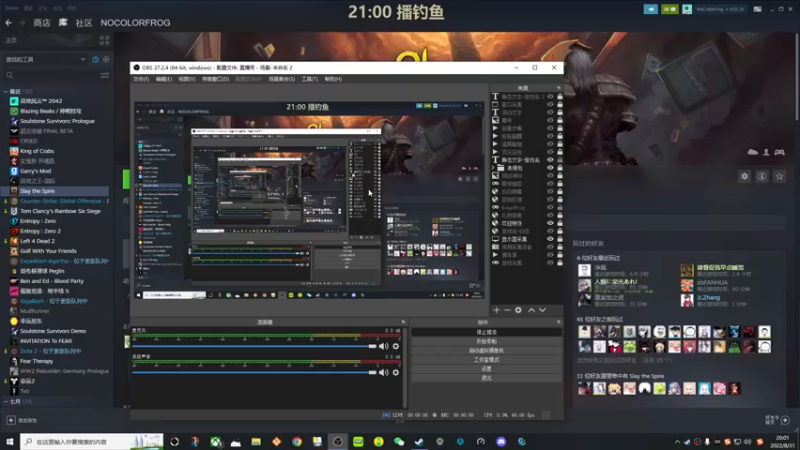Image resolution: width=800 pixels, height=450 pixels.
Task: Open Google Chrome from taskbar
Action: pyautogui.click(x=297, y=442)
